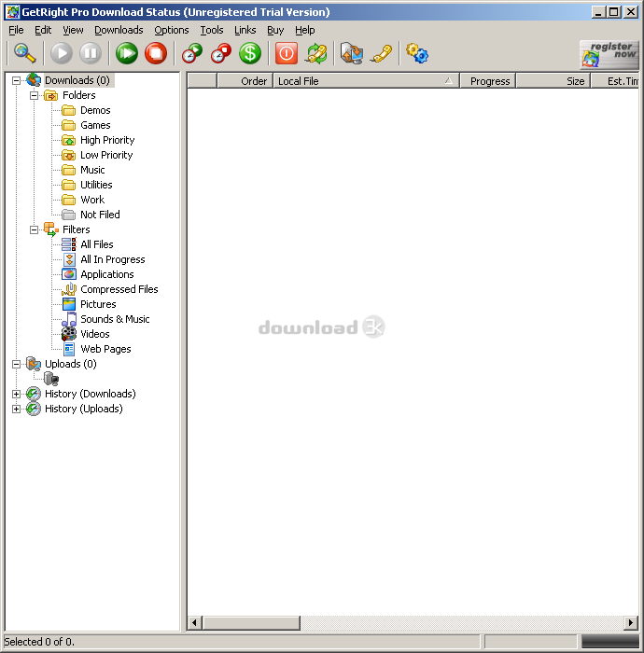Click the Filters tree item label
644x653 pixels.
click(77, 229)
